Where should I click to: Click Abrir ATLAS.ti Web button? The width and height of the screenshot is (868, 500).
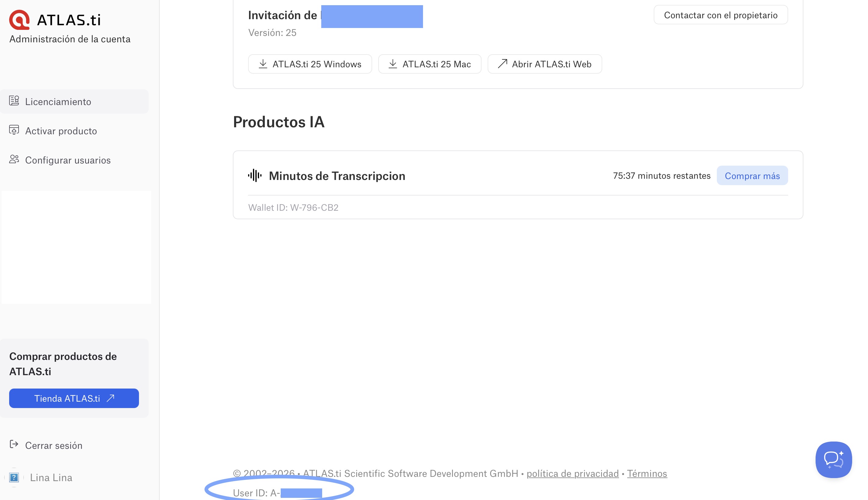[545, 64]
